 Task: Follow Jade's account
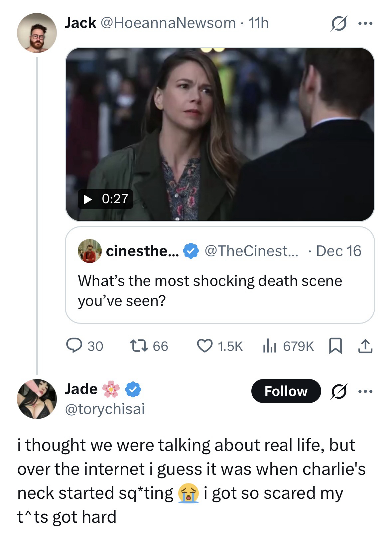[x=286, y=391]
